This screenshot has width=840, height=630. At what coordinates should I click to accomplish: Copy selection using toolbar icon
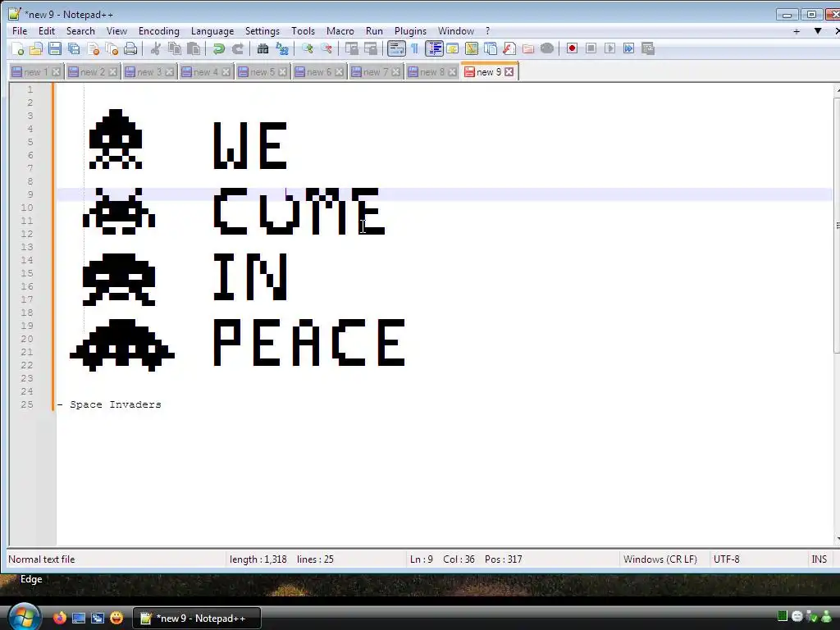(175, 48)
